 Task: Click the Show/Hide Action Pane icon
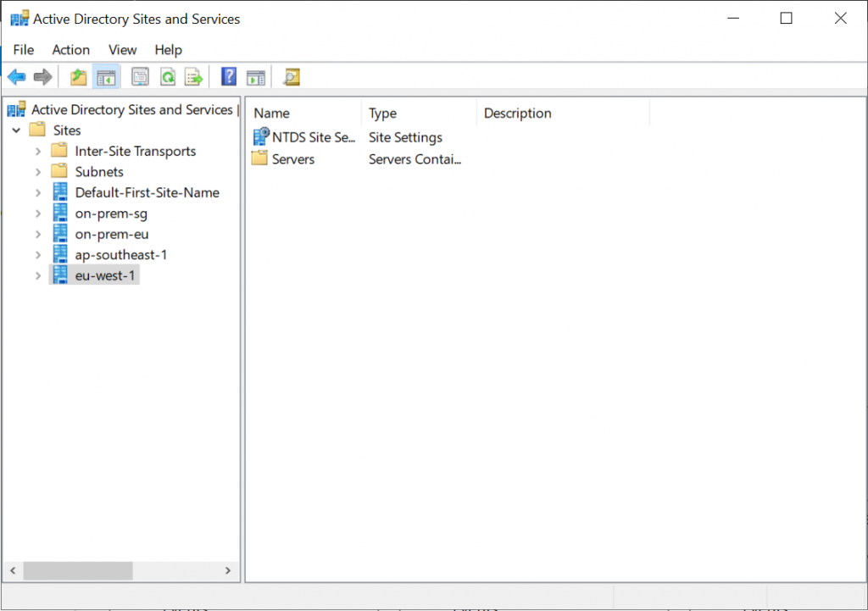(x=256, y=76)
